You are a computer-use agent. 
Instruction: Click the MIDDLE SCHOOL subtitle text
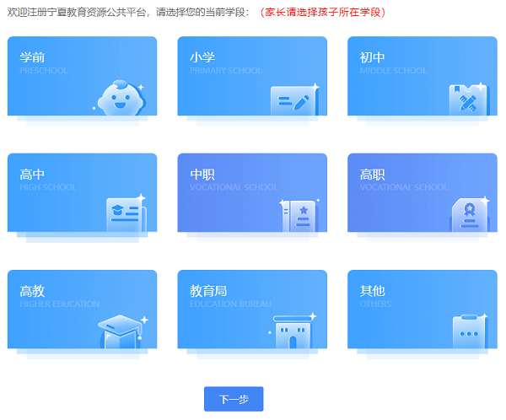point(393,71)
